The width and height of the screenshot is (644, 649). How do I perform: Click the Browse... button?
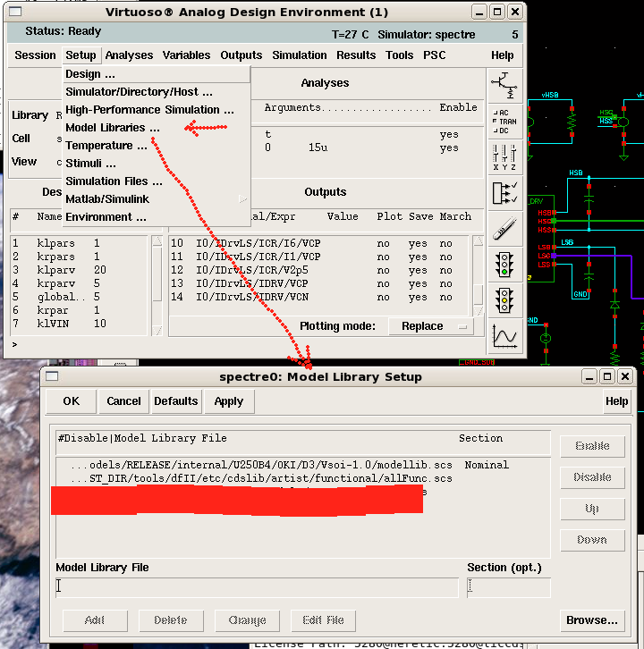[x=592, y=620]
